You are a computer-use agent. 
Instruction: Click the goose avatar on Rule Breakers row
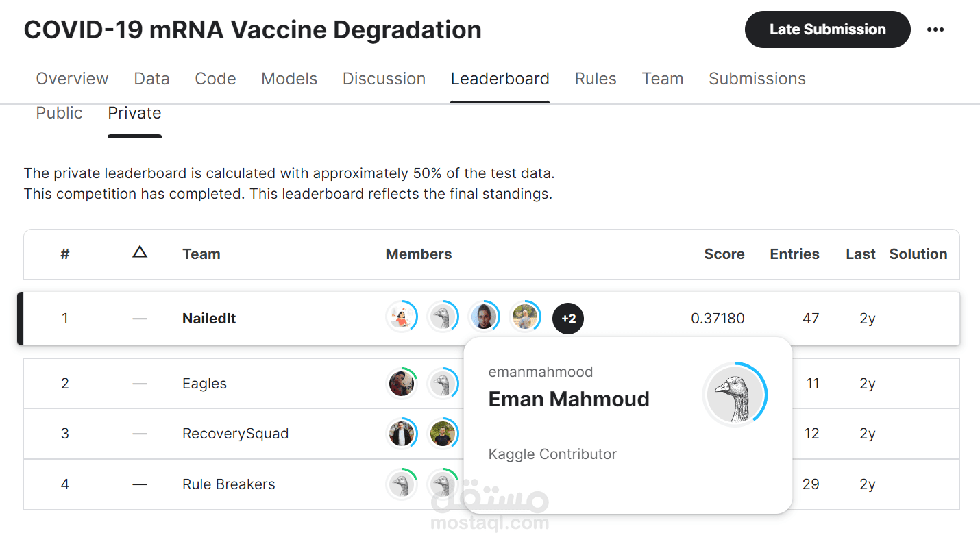point(402,484)
